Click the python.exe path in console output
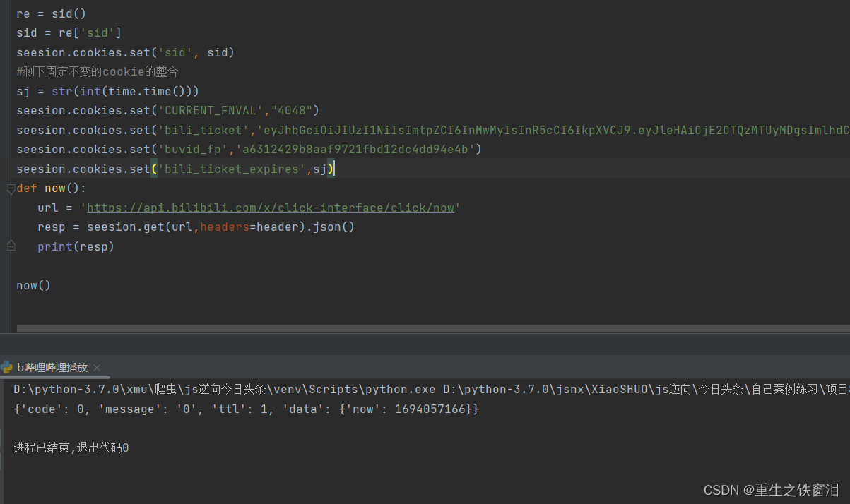Image resolution: width=850 pixels, height=504 pixels. point(225,389)
